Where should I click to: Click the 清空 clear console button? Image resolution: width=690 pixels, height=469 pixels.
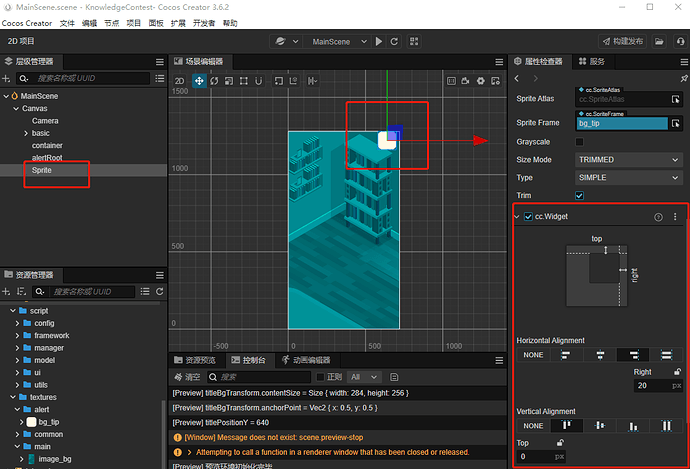click(x=186, y=377)
